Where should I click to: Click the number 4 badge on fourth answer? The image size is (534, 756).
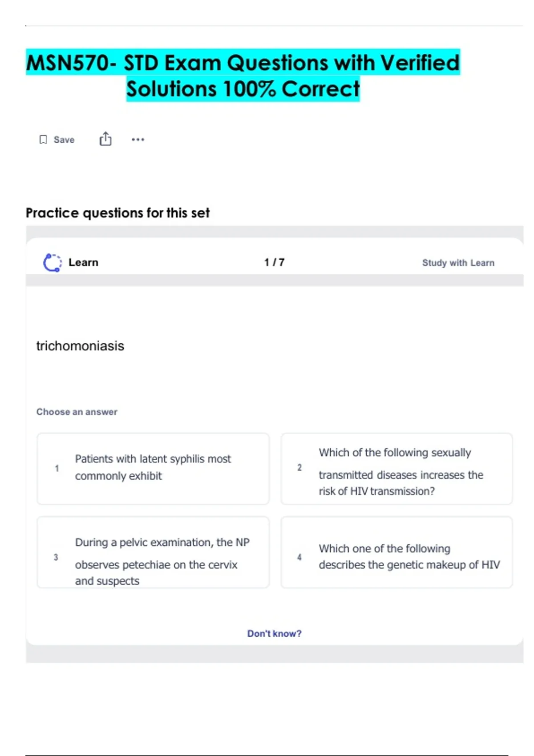pos(299,557)
